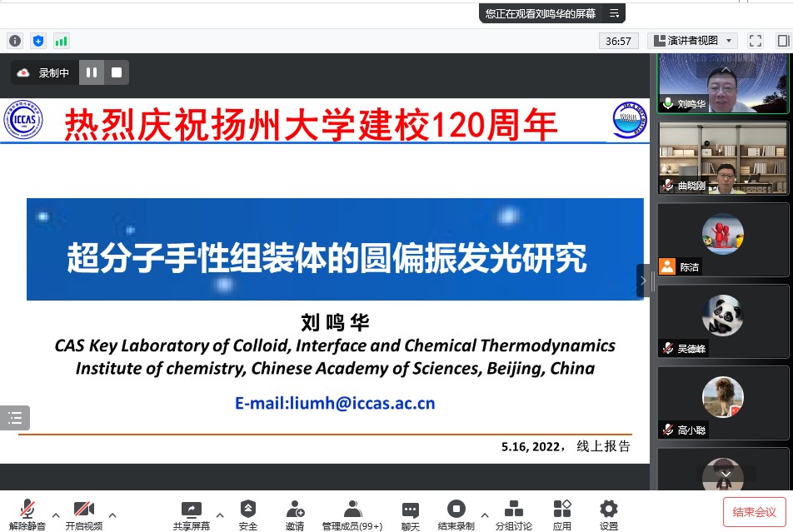Open Manage Participants (管理成员)

(x=352, y=515)
